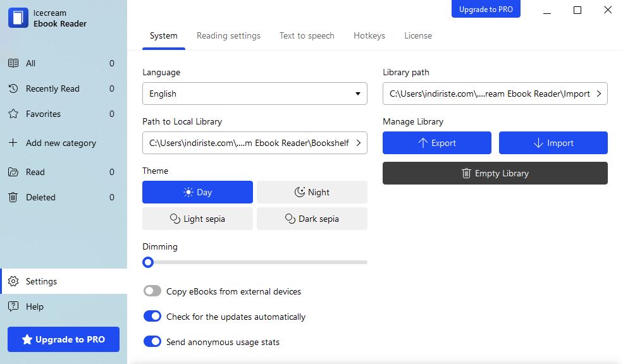Select the Day theme
The image size is (623, 364).
click(x=197, y=192)
